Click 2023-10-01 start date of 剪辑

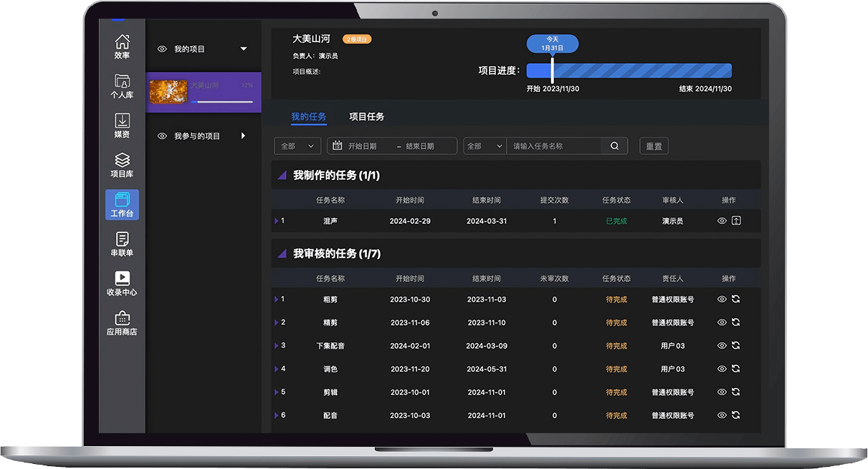tap(410, 392)
